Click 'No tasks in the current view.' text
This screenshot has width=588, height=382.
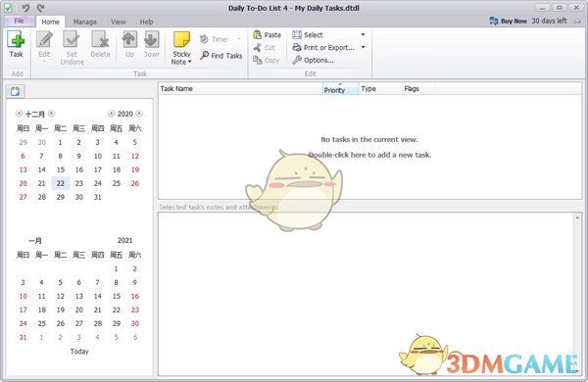click(369, 139)
